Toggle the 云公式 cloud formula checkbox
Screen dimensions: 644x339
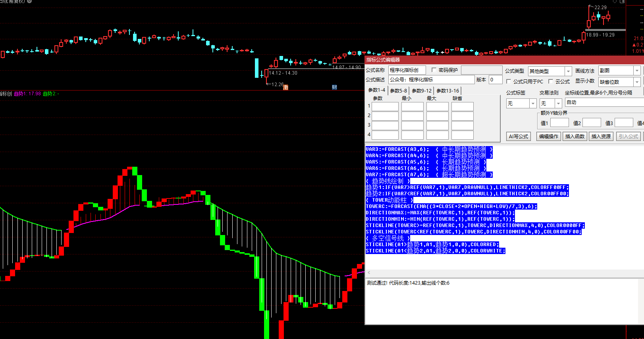click(x=551, y=81)
